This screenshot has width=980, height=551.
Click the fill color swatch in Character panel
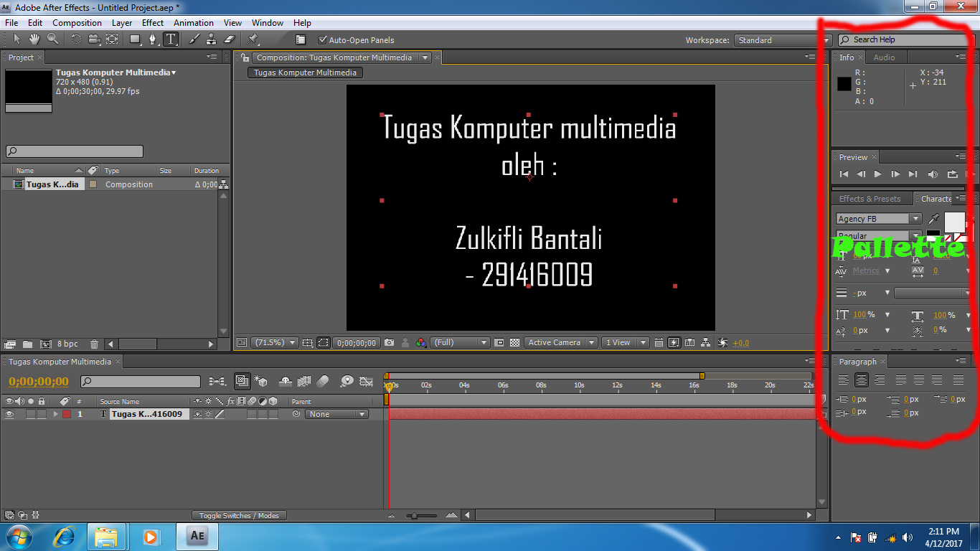(955, 222)
